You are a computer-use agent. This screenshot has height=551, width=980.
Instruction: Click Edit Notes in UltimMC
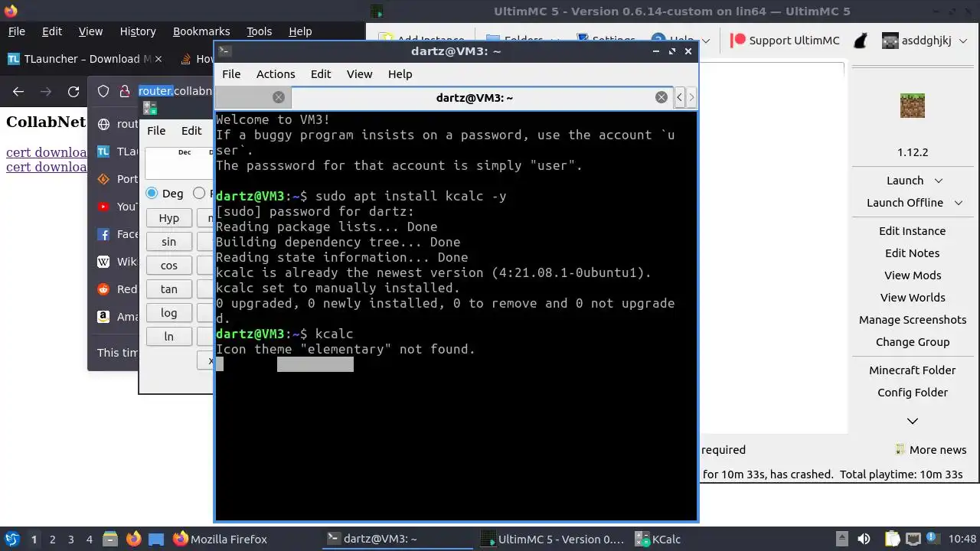(913, 253)
